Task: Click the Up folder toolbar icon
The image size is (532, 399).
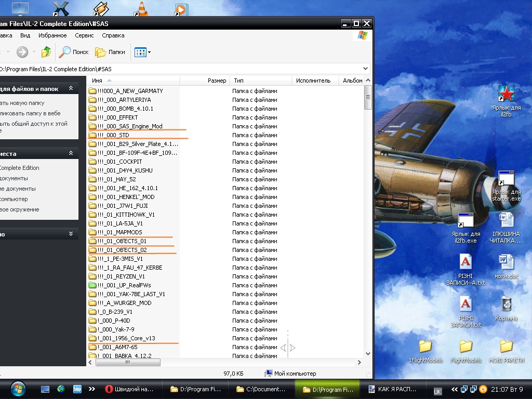Action: click(46, 52)
